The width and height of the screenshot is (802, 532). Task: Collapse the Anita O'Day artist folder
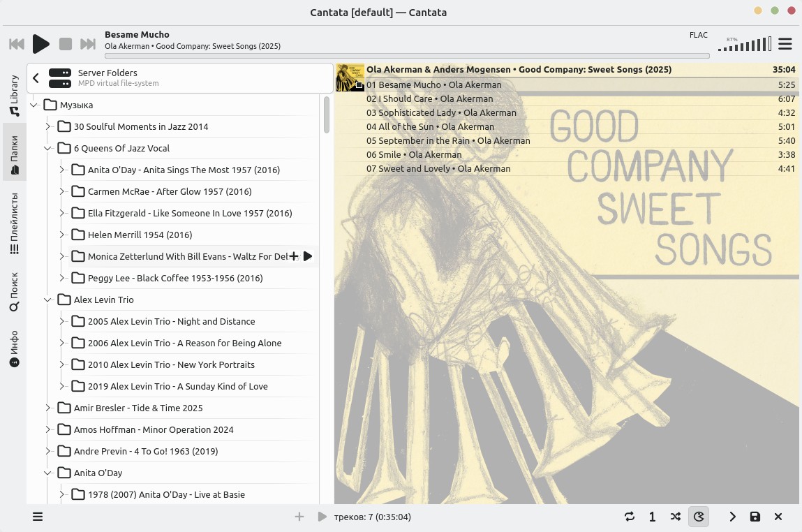[x=47, y=473]
